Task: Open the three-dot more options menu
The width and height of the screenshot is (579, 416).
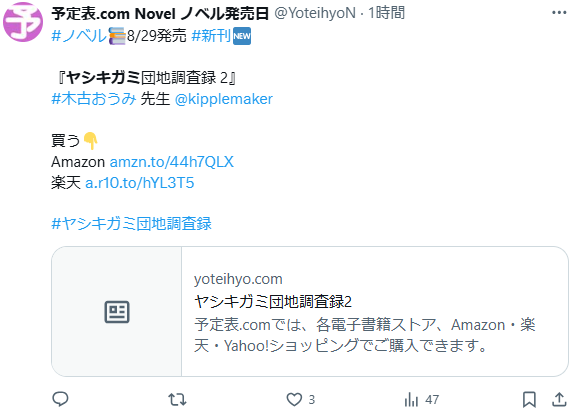Action: (559, 13)
